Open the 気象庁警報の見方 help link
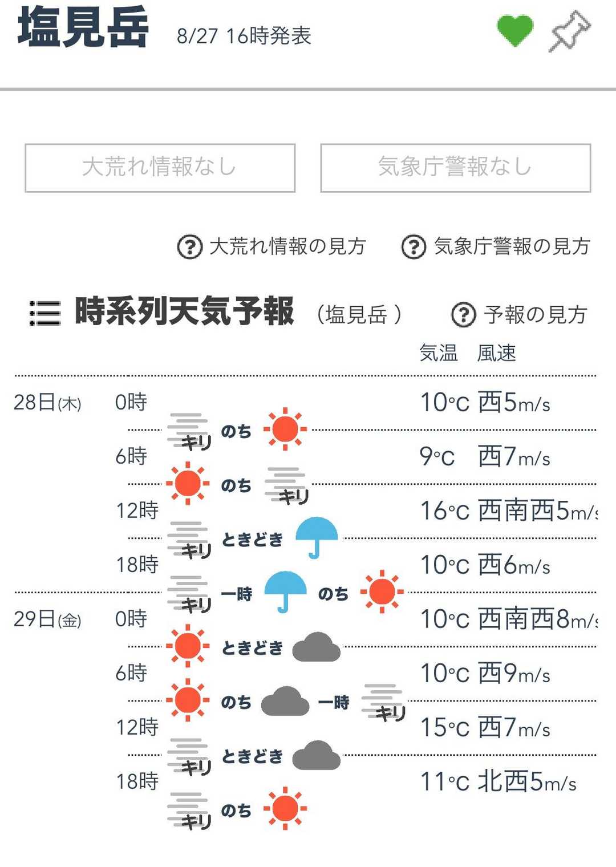Image resolution: width=616 pixels, height=867 pixels. (x=512, y=246)
